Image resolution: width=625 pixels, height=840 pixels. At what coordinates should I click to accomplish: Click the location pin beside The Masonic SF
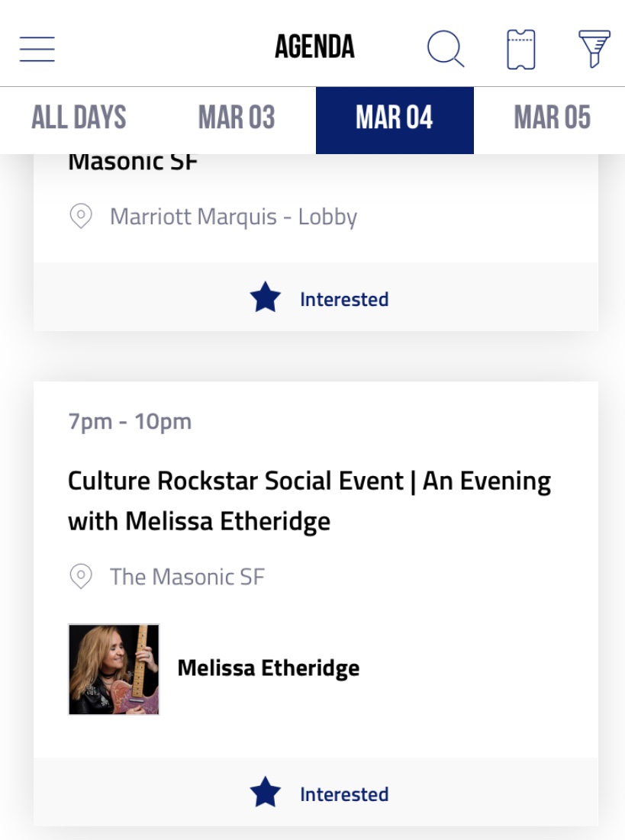(81, 577)
